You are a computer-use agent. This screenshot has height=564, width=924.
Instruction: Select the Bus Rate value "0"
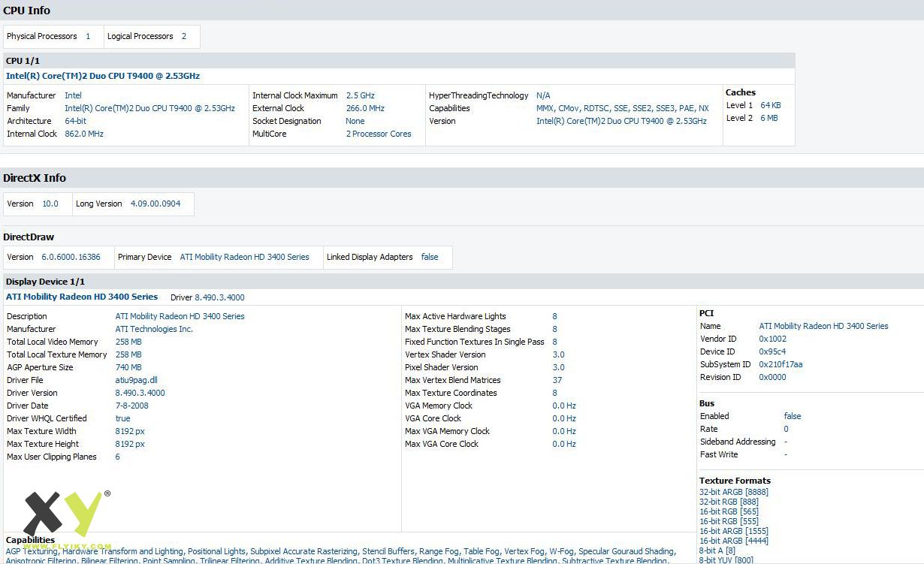(787, 429)
